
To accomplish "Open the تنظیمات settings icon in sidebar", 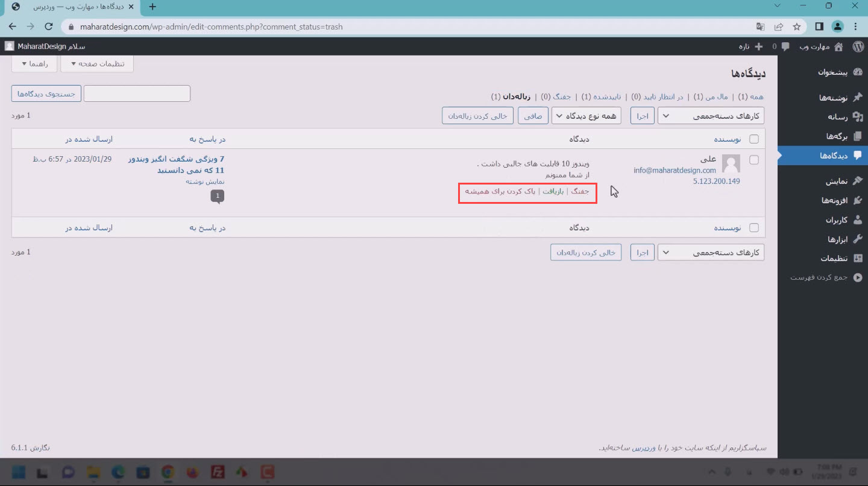I will [858, 258].
